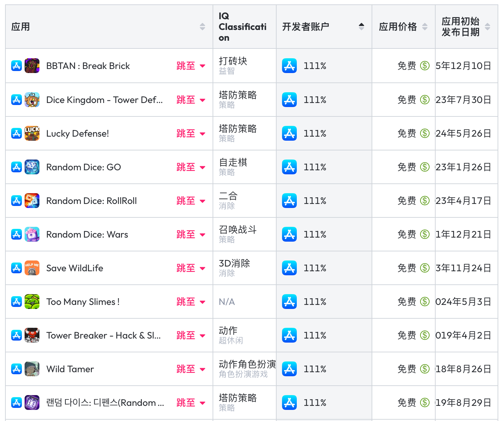The height and width of the screenshot is (421, 504).
Task: Expand 跳至 dropdown for Lucky Defense!
Action: (x=191, y=133)
